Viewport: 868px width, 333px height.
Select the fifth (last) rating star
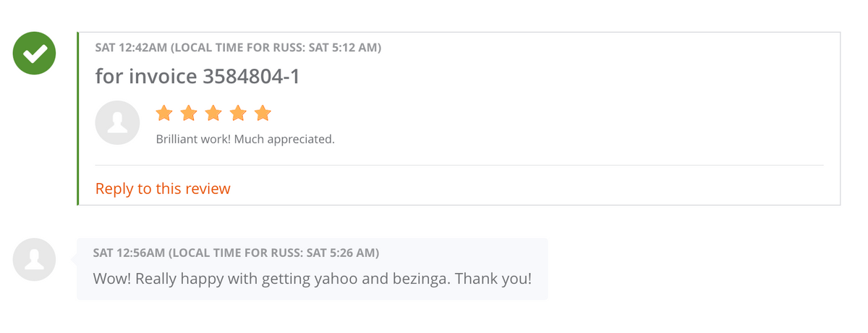[x=263, y=113]
